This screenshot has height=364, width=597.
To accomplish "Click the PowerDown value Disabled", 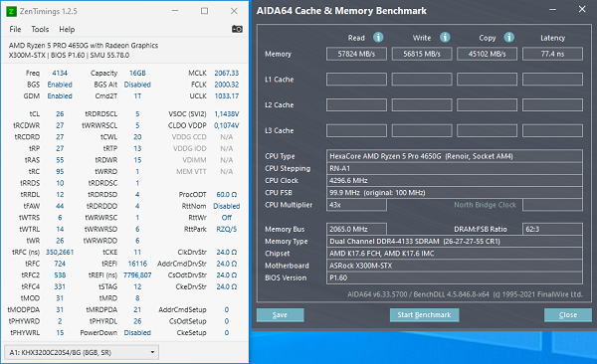I will click(x=137, y=333).
